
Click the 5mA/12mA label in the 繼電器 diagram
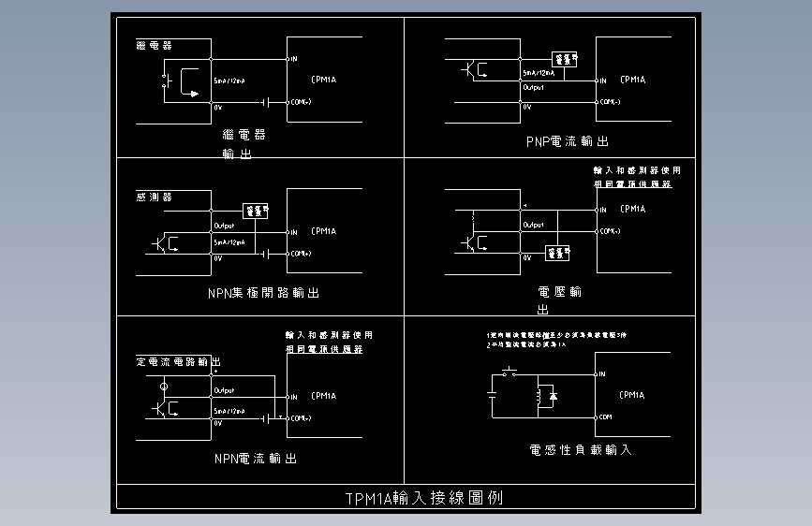229,80
